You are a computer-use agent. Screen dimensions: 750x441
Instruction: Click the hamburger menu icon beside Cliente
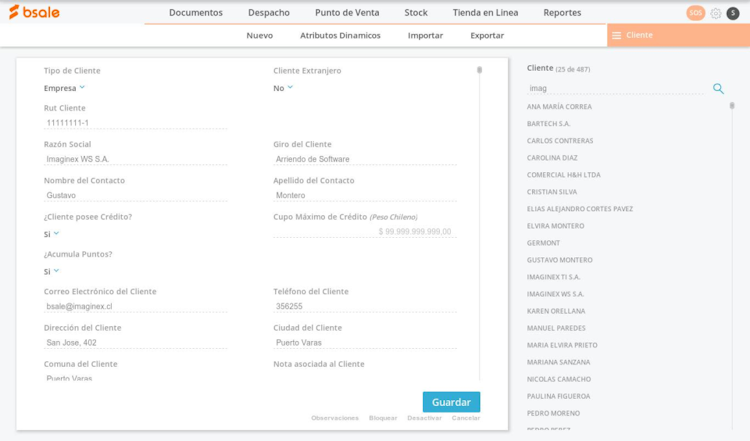pyautogui.click(x=615, y=35)
